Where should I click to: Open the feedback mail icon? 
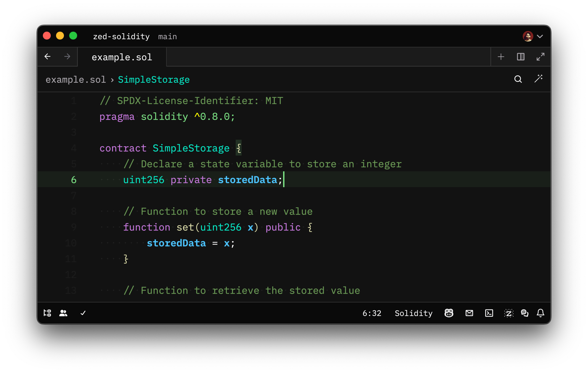point(469,313)
